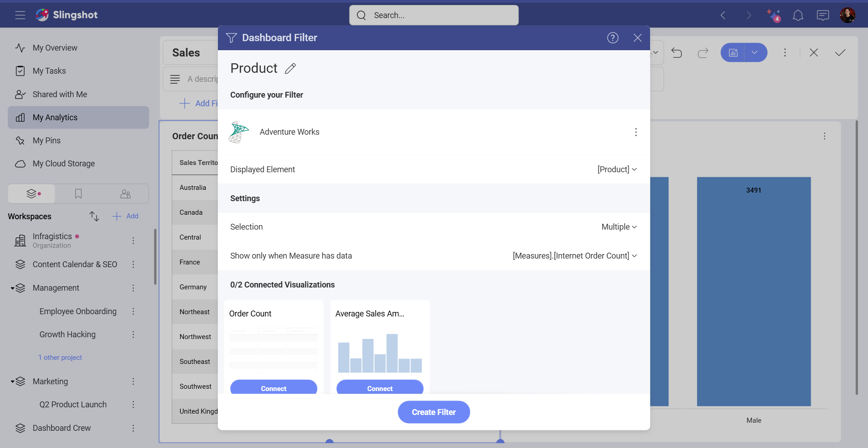Screen dimensions: 868x448
Task: Open options menu for Content Calendar & SEO
Action: click(133, 264)
